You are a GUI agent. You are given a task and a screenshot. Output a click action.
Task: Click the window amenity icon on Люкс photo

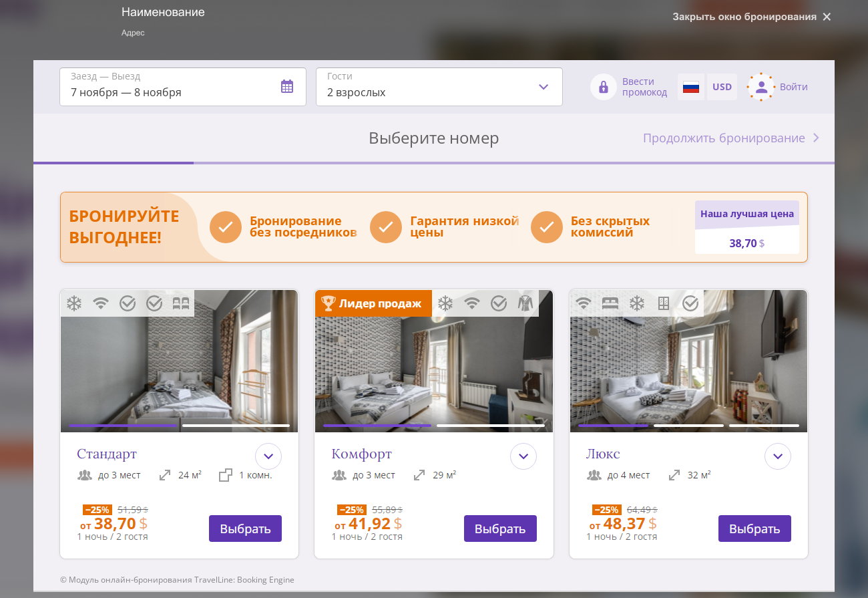(x=664, y=303)
